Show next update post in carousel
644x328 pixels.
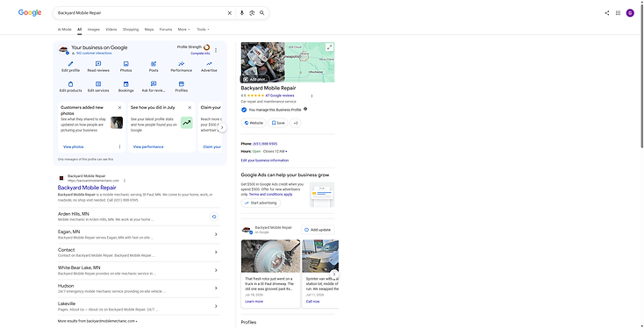point(334,274)
